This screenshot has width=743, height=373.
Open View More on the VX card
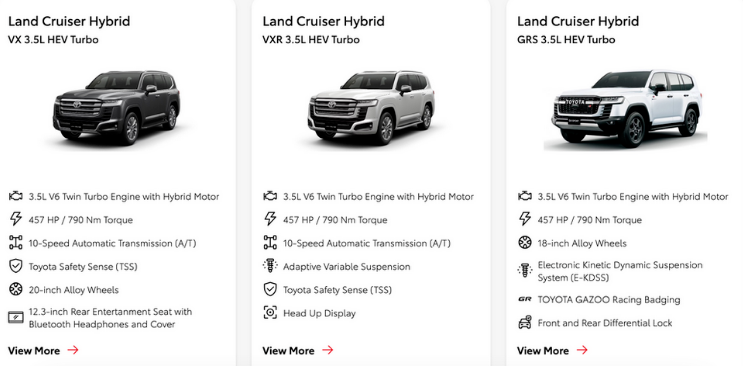point(43,351)
